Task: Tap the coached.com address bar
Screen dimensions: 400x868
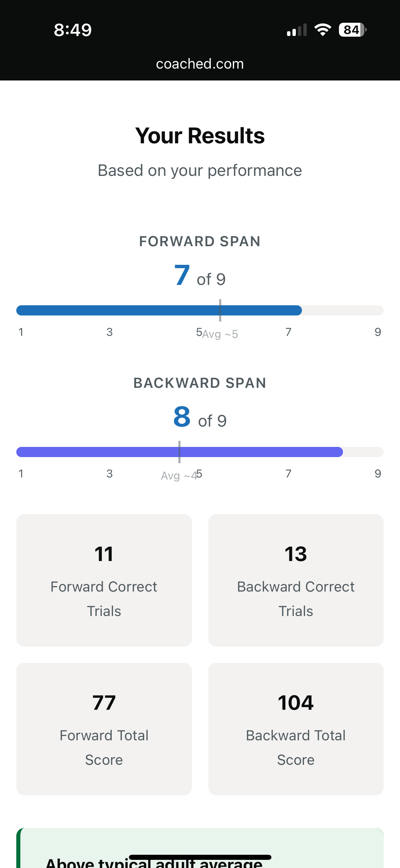Action: [200, 64]
